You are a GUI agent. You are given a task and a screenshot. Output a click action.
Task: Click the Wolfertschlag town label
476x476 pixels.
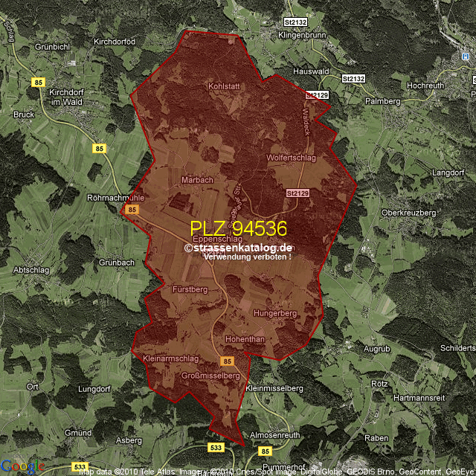point(291,158)
